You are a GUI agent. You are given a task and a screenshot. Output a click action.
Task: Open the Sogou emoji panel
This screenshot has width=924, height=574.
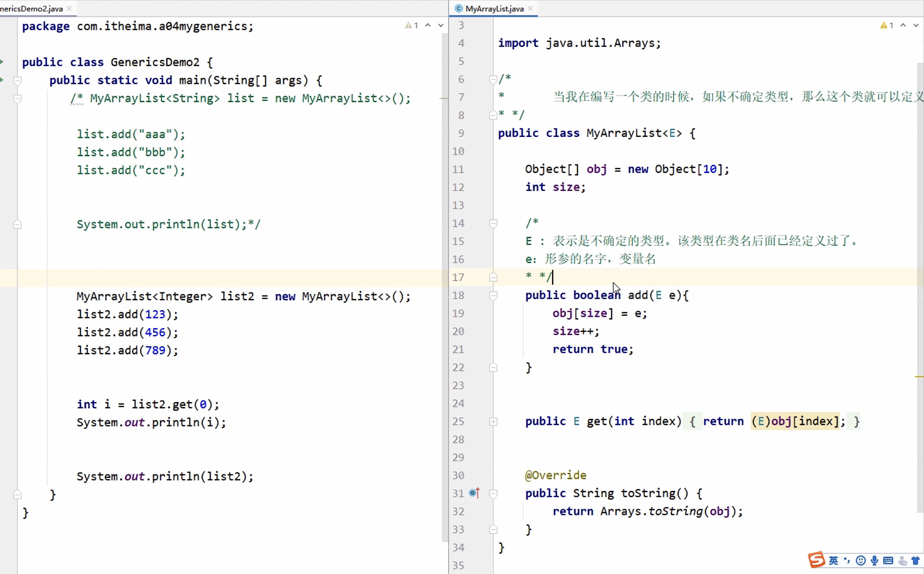click(x=861, y=560)
